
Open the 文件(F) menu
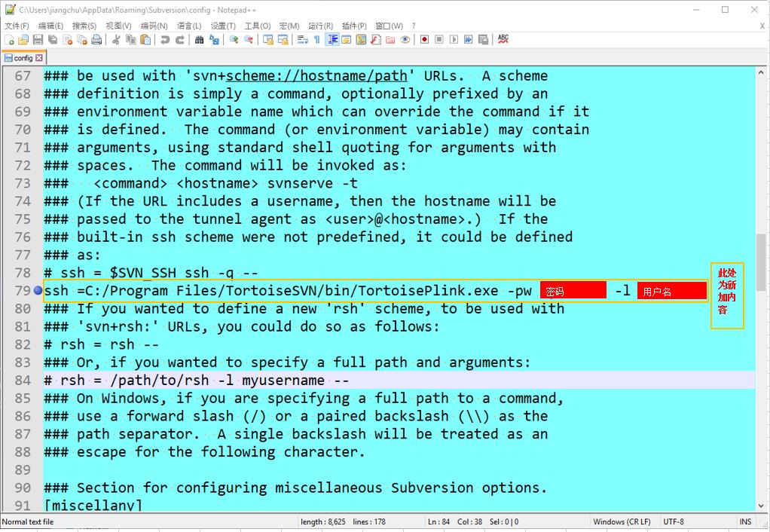tap(17, 25)
